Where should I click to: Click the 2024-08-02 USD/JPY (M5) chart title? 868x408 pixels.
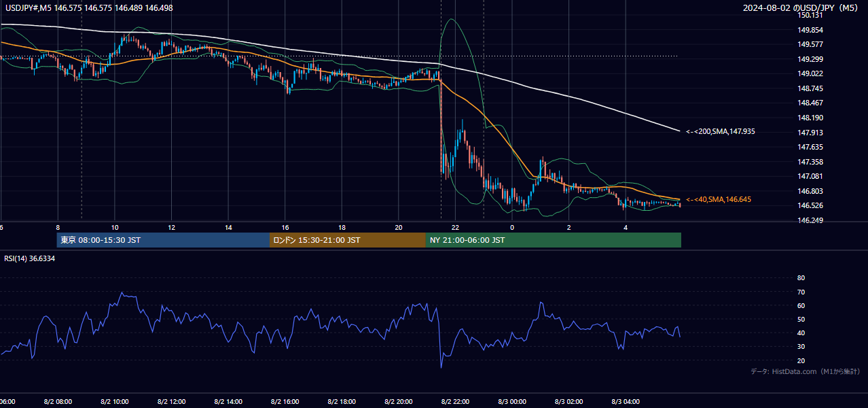pyautogui.click(x=799, y=7)
